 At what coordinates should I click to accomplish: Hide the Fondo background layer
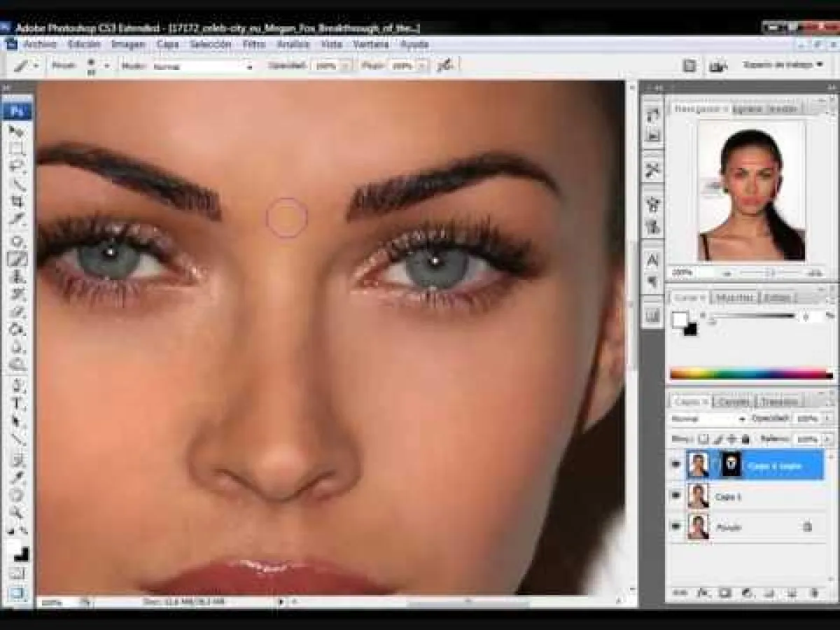tap(676, 526)
